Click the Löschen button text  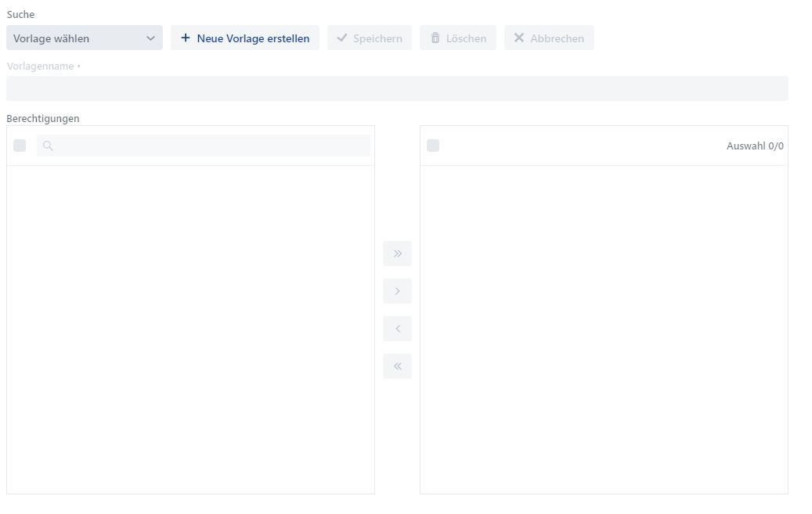[x=466, y=38]
